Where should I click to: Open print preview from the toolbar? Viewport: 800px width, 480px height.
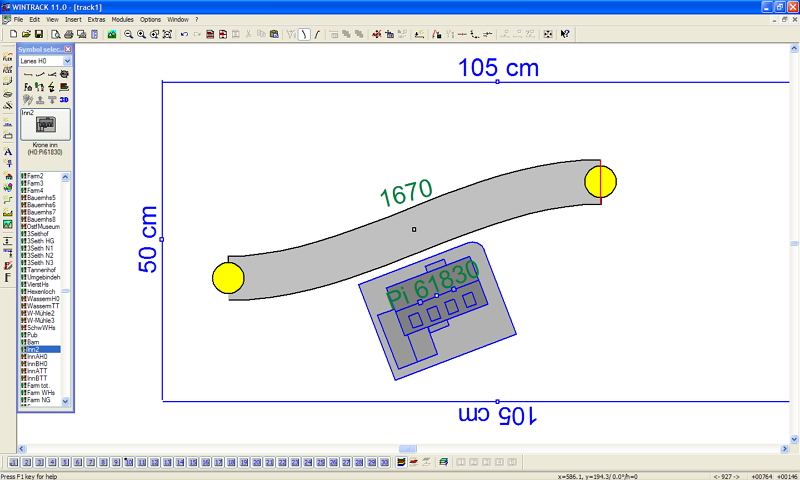56,34
